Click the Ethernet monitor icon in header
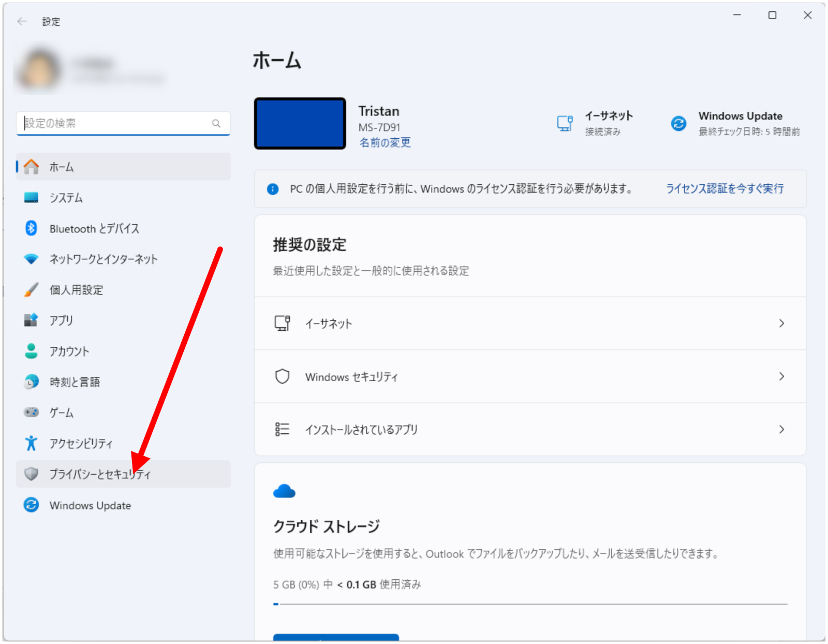828x644 pixels. 565,123
